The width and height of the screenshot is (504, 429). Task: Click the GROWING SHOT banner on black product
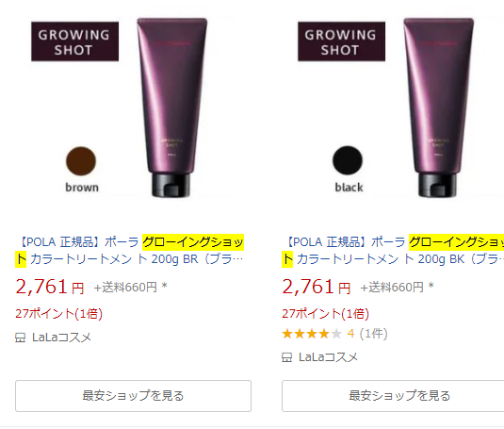[x=341, y=41]
